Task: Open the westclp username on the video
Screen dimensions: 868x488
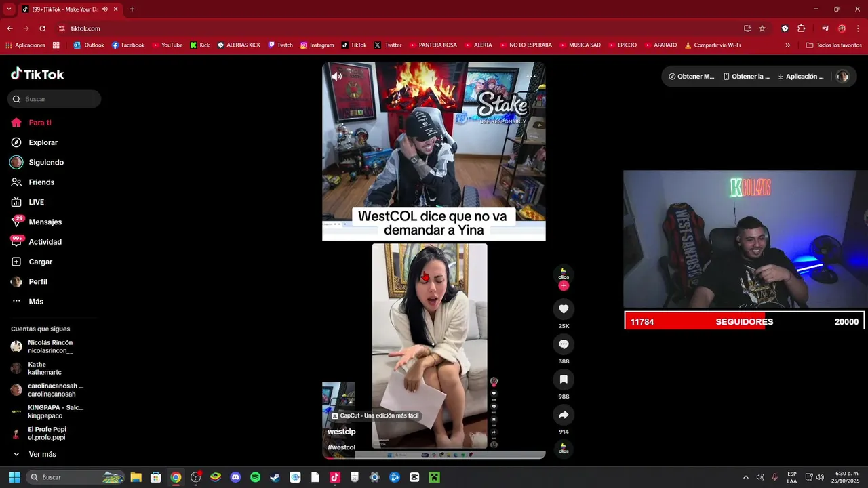Action: coord(341,432)
